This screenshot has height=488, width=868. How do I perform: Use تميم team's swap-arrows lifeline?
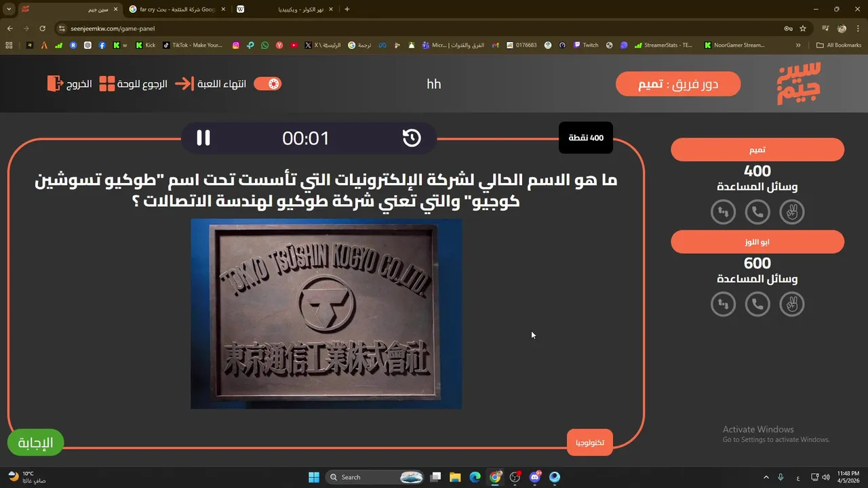tap(724, 212)
